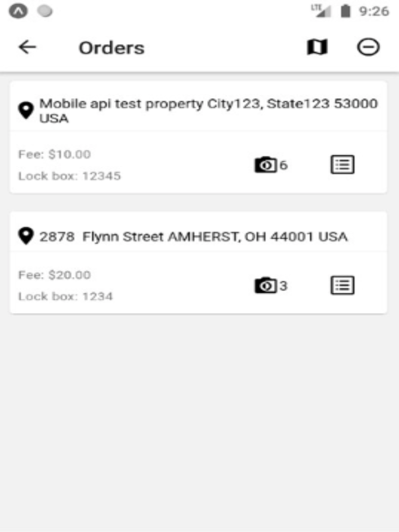
Task: Open 2878 Flynn Street AMHERST address
Action: click(194, 236)
